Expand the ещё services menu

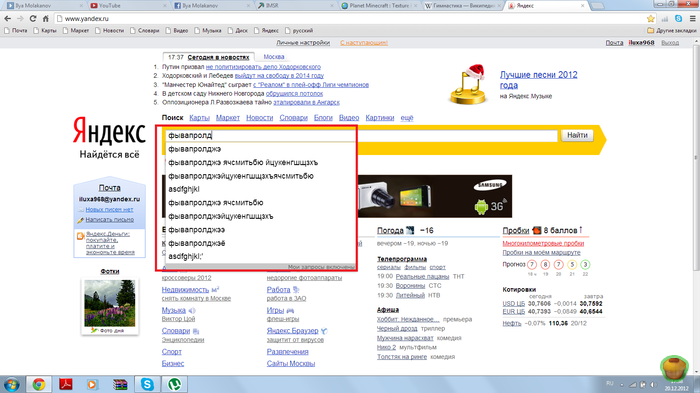407,117
